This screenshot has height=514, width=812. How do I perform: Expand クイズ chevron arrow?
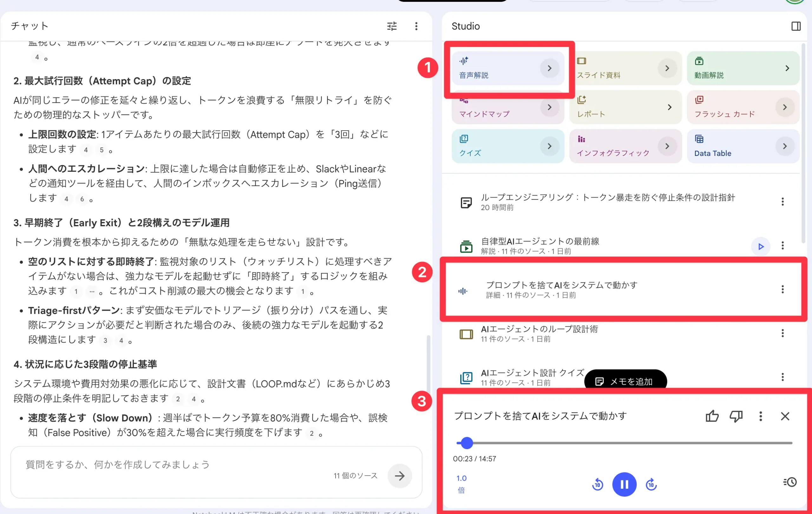click(549, 146)
